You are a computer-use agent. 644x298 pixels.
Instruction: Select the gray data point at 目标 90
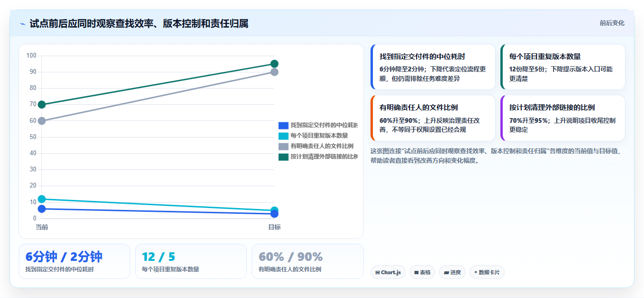[x=274, y=72]
